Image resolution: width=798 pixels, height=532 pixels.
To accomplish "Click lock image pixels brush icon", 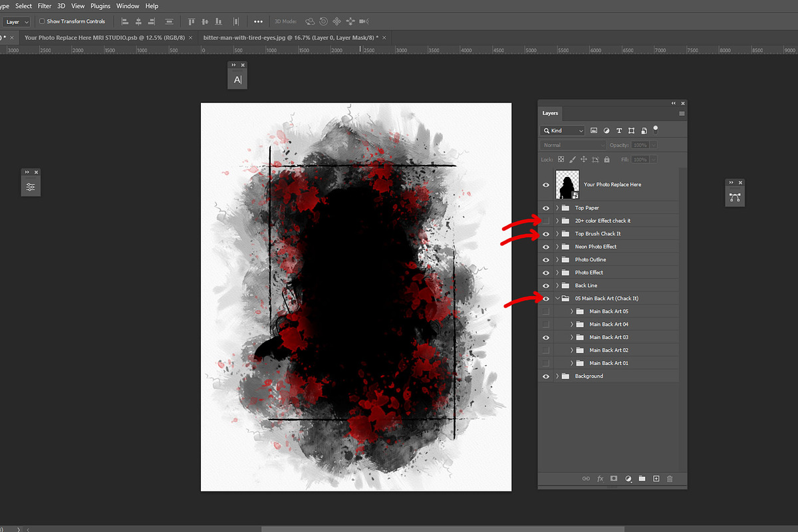I will point(572,160).
